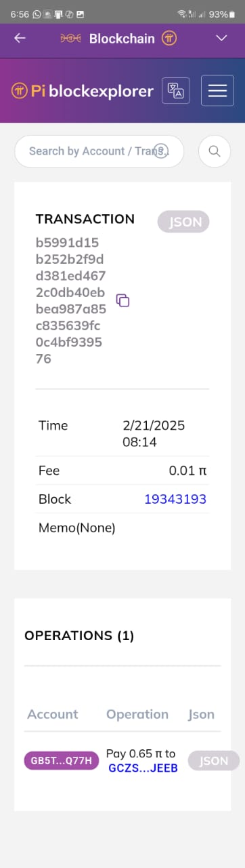Tap the WhatsApp status bar notification

pos(37,14)
